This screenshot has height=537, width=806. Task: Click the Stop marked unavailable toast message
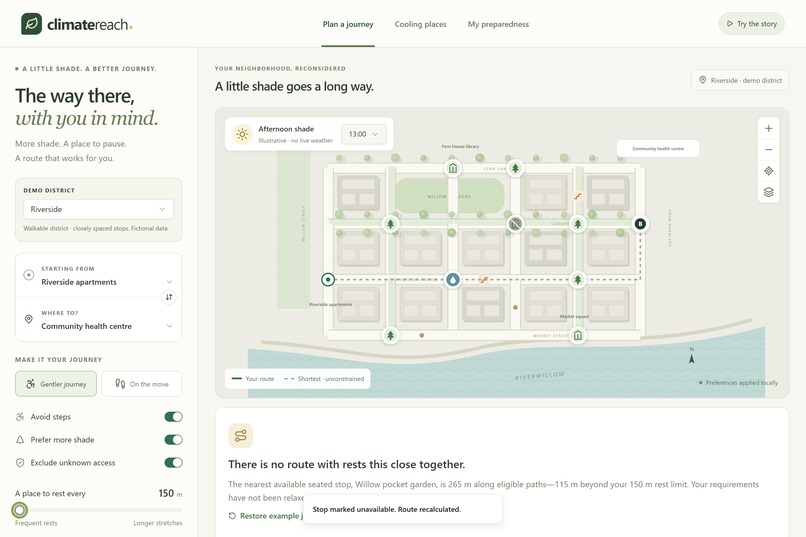[x=402, y=509]
